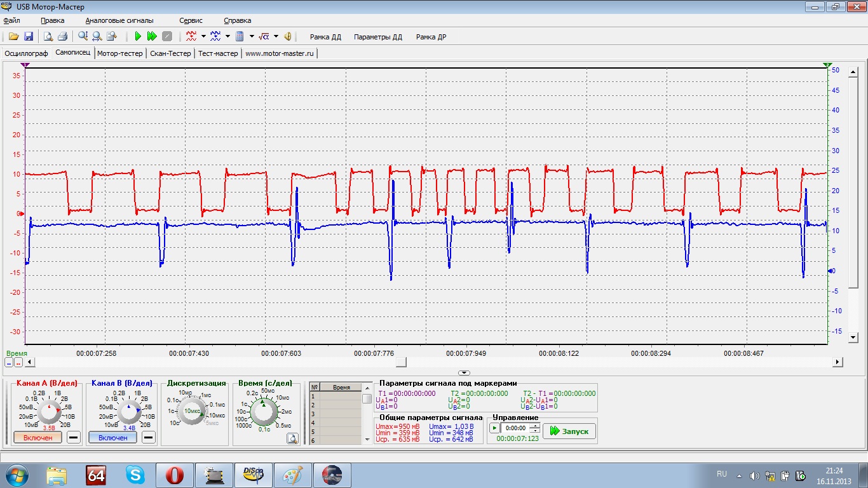Image resolution: width=868 pixels, height=488 pixels.
Task: Click the printer icon in the toolbar
Action: point(63,36)
